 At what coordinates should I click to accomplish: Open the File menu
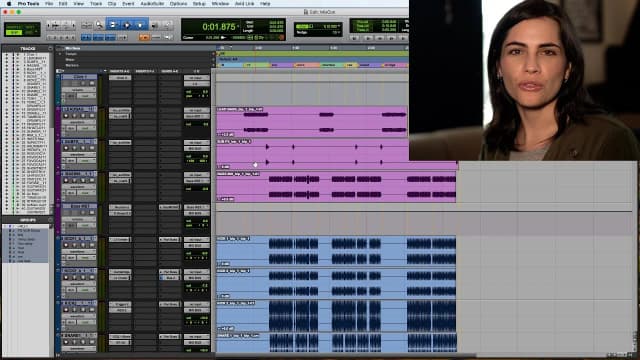[49, 4]
